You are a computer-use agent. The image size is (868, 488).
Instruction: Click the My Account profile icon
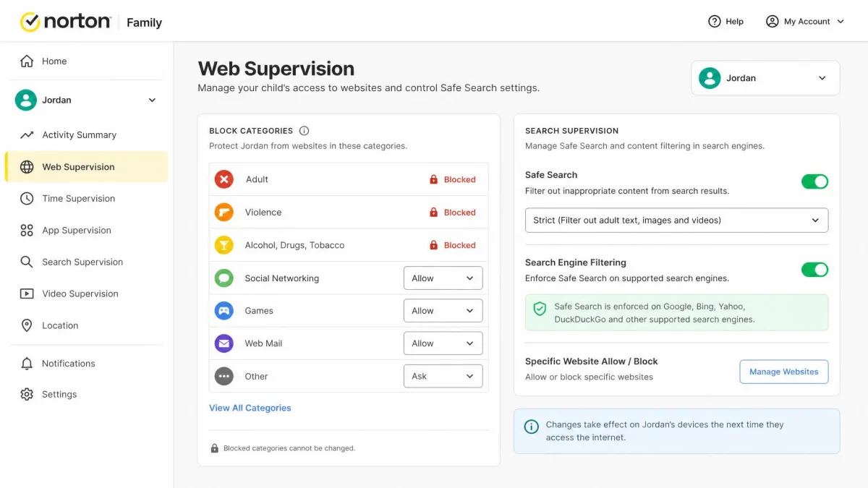(773, 22)
